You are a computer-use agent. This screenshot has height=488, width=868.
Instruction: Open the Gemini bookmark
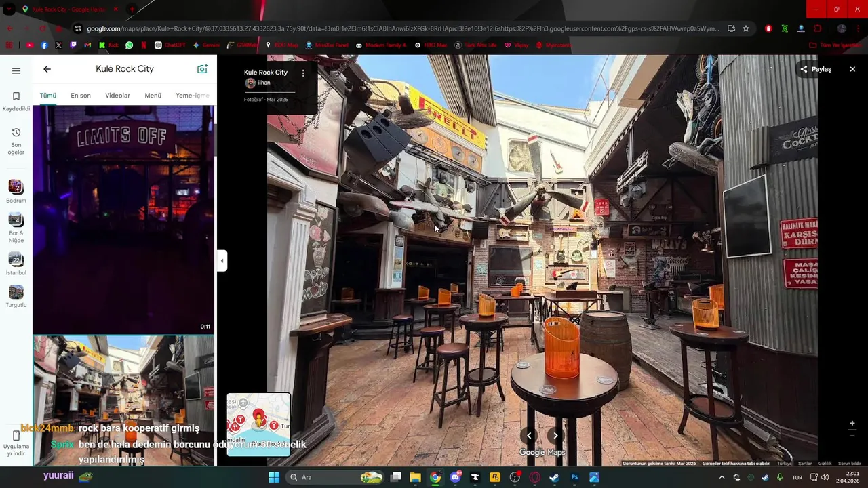tap(207, 45)
